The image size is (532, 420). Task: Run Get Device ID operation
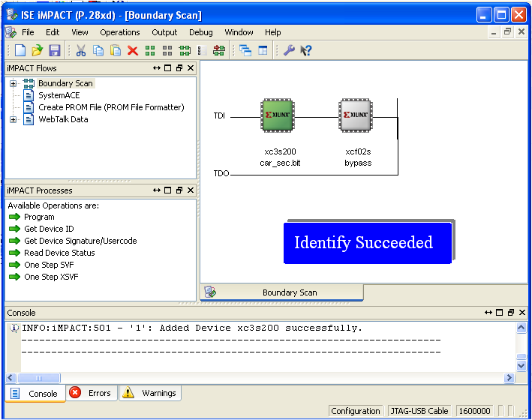point(49,229)
